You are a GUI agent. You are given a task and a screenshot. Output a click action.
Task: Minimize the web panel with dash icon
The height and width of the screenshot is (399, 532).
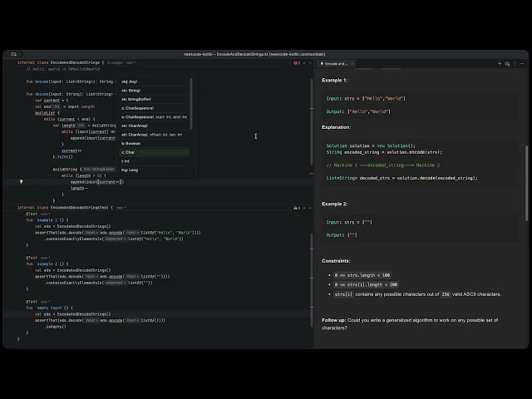(x=522, y=63)
